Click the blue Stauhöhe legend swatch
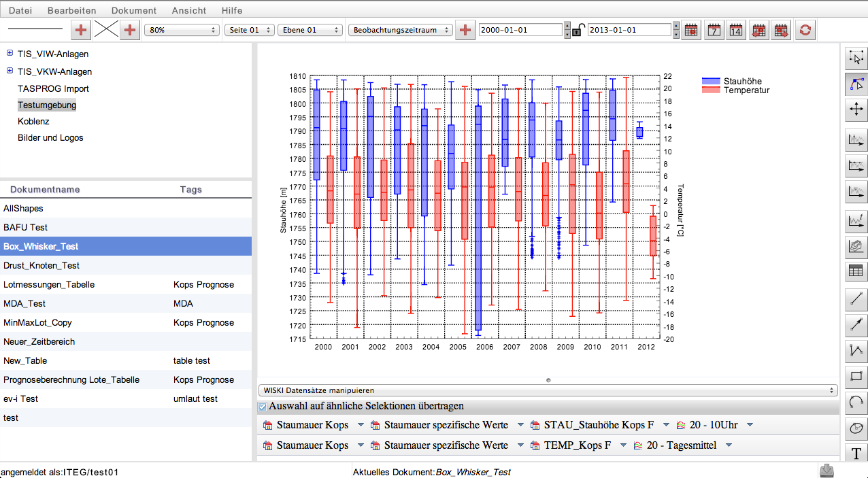Screen dimensions: 868x478 point(711,81)
